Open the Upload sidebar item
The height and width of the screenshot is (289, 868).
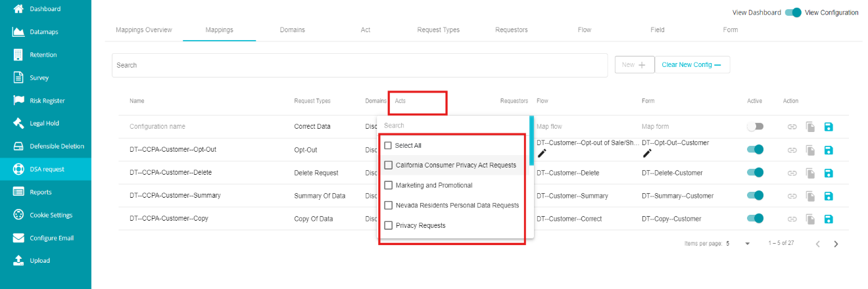pyautogui.click(x=45, y=260)
